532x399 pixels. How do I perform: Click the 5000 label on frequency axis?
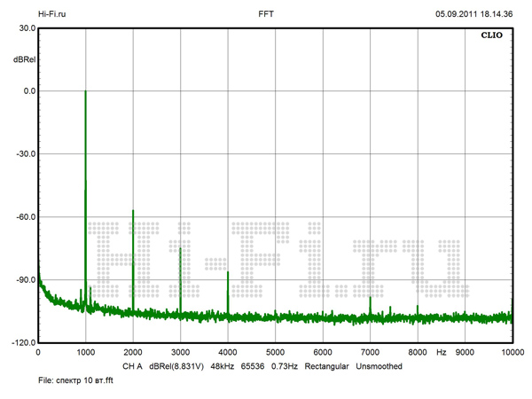pos(275,353)
